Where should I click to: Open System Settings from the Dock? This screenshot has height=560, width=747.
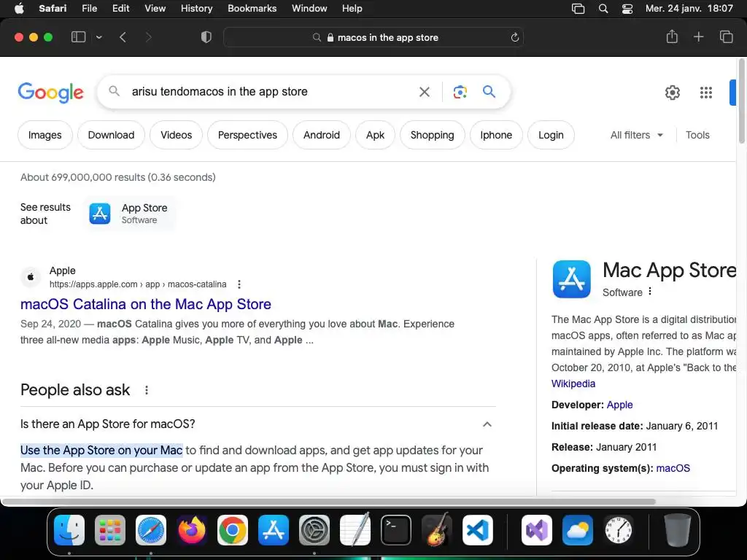pyautogui.click(x=314, y=530)
